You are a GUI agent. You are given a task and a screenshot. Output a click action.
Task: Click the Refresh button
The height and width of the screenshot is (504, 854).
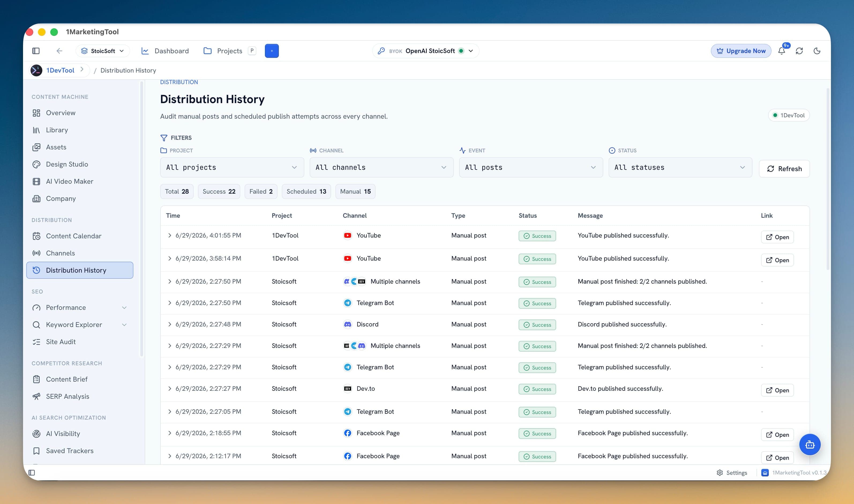coord(784,169)
